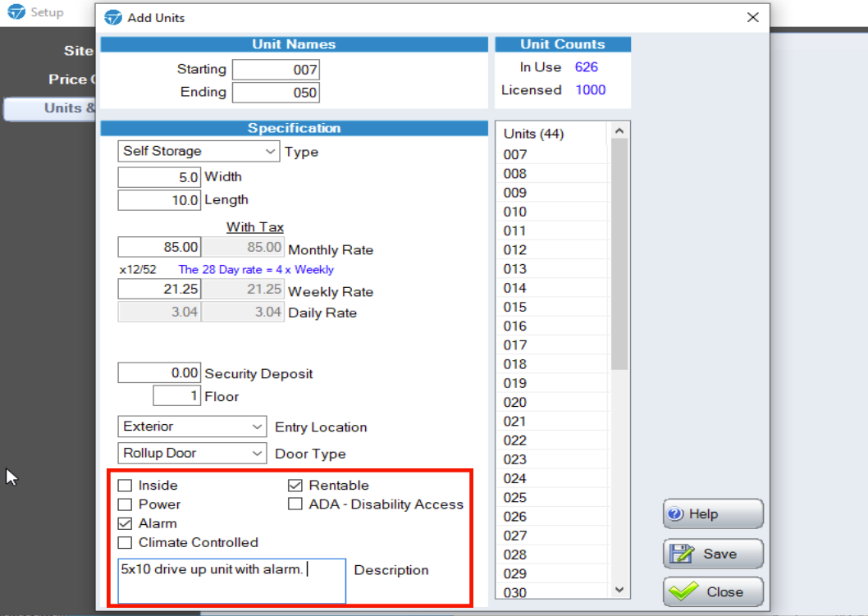The height and width of the screenshot is (616, 868).
Task: Click the Length input field
Action: (159, 200)
